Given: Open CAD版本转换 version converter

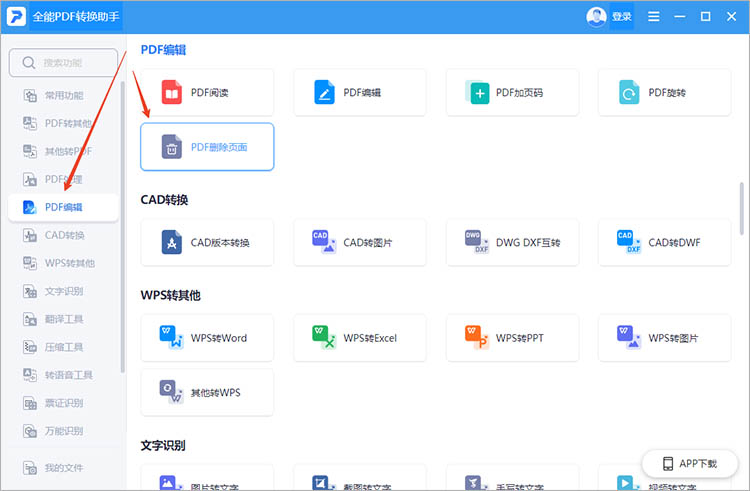Looking at the screenshot, I should tap(207, 242).
